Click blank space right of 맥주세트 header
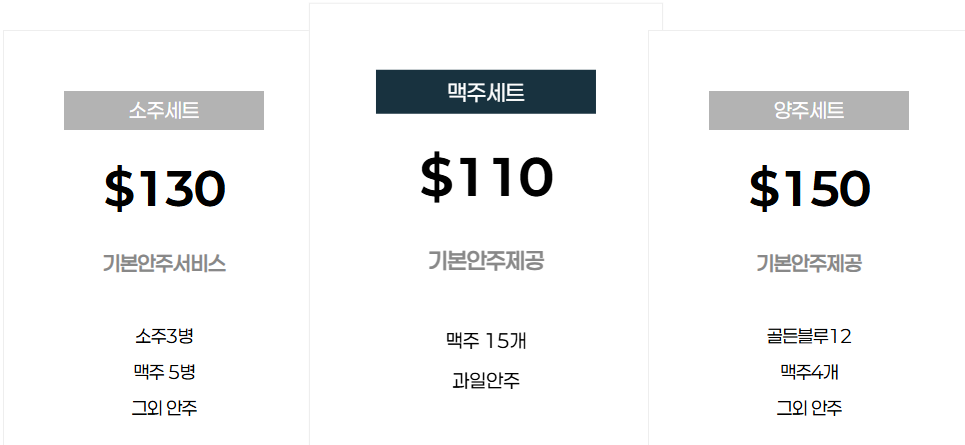965x445 pixels. coord(628,92)
